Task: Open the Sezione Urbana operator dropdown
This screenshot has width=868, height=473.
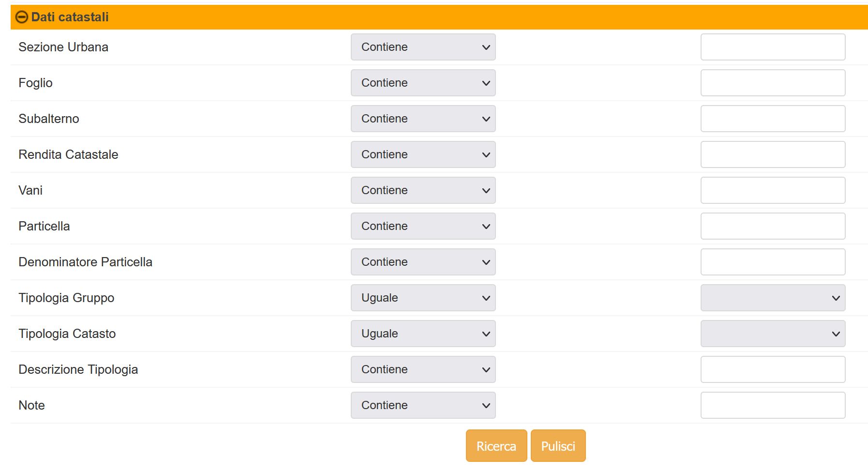Action: pyautogui.click(x=423, y=47)
